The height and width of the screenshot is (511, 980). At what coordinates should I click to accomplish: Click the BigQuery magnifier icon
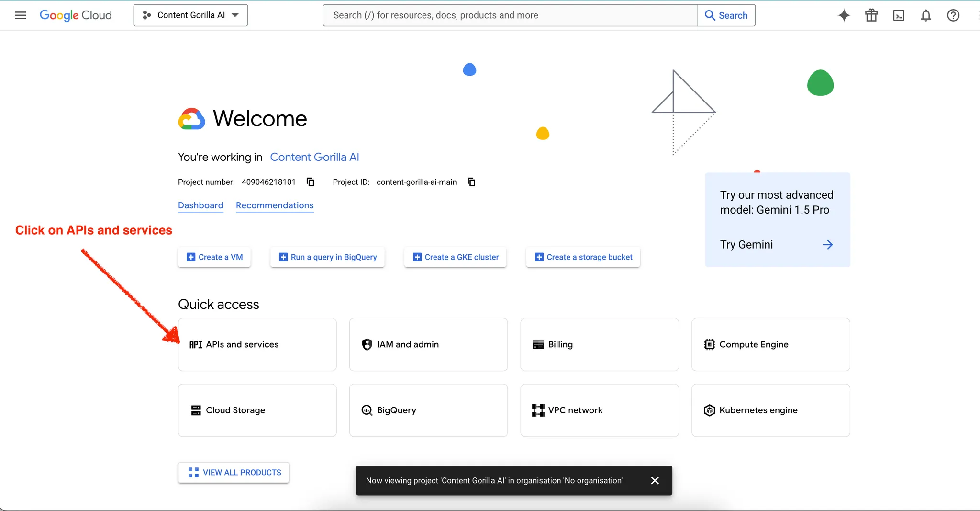click(x=367, y=410)
